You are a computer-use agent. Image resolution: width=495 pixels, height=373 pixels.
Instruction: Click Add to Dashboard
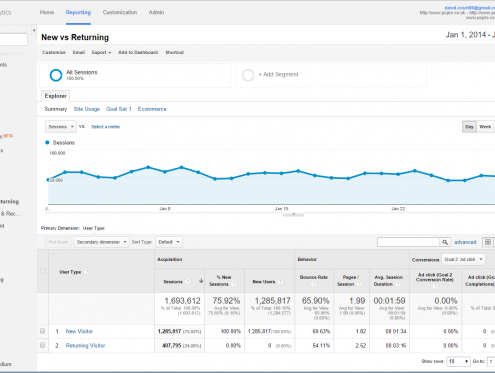click(138, 52)
